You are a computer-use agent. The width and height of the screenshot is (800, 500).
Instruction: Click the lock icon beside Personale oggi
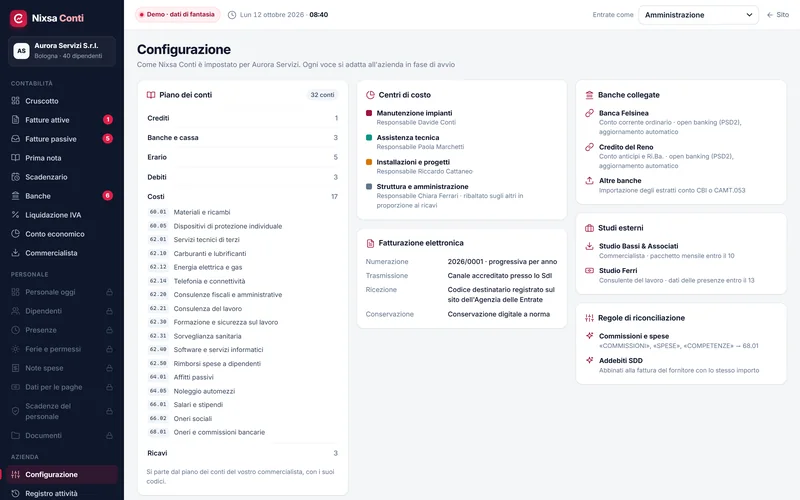pos(109,292)
